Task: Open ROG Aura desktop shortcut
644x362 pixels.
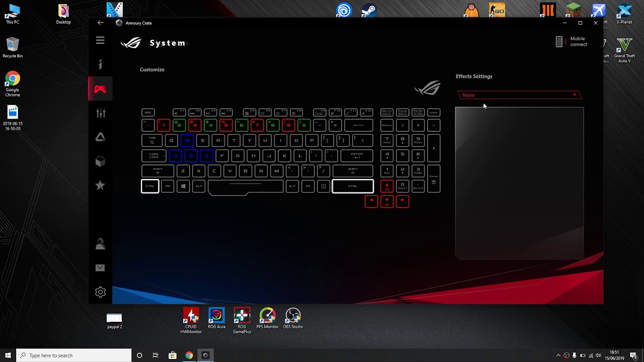Action: click(216, 319)
